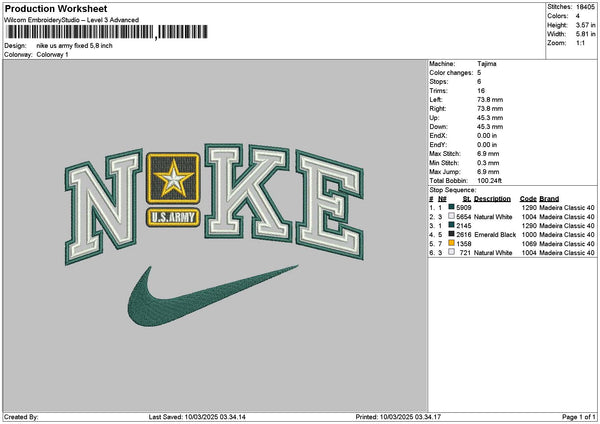Click the 'Production Worksheet' title
Screen dimensions: 600x424
click(56, 8)
